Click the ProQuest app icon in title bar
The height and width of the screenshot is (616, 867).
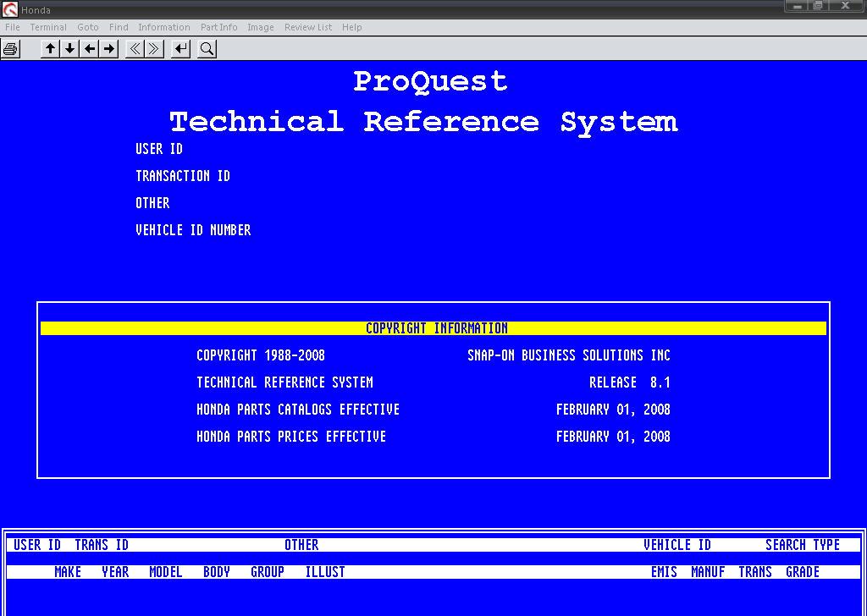click(x=10, y=9)
